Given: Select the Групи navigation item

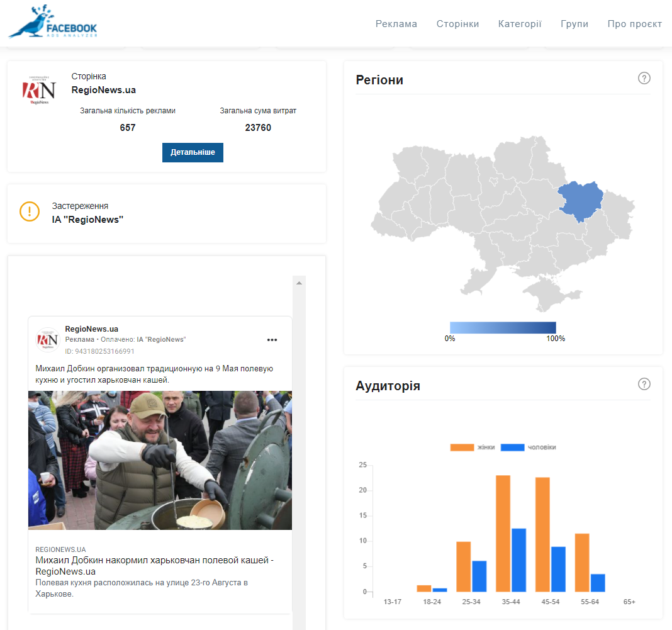Looking at the screenshot, I should pyautogui.click(x=574, y=24).
